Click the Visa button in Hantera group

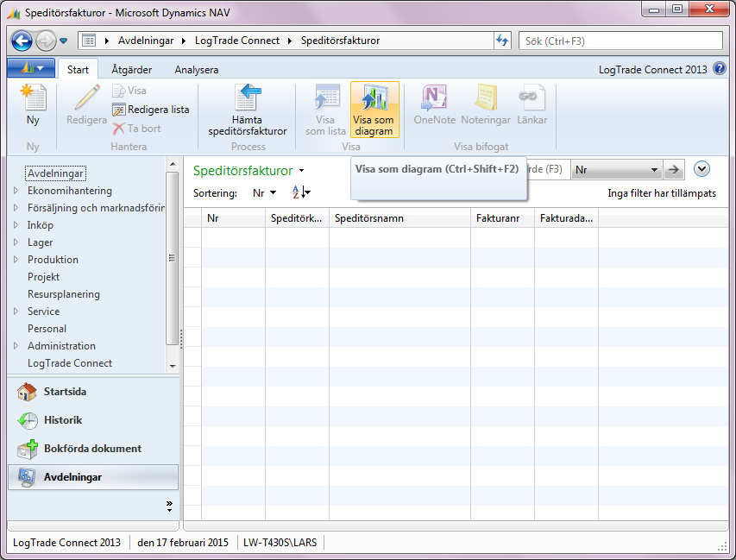129,91
